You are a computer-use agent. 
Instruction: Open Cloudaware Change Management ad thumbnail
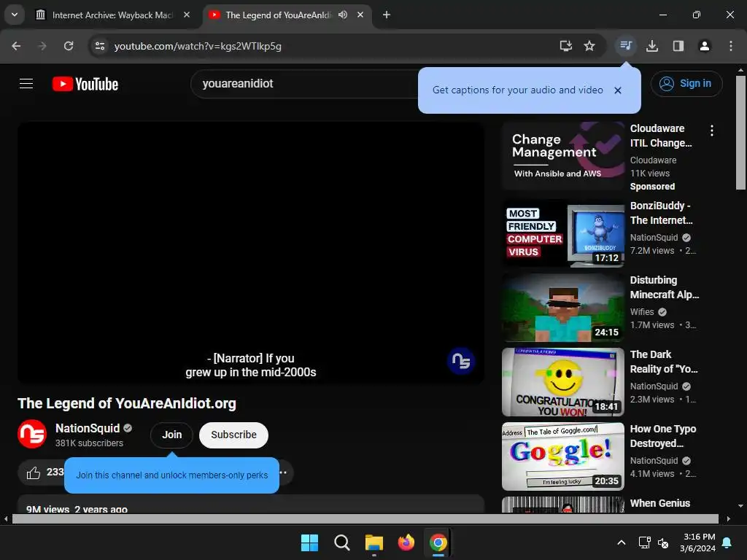click(563, 156)
